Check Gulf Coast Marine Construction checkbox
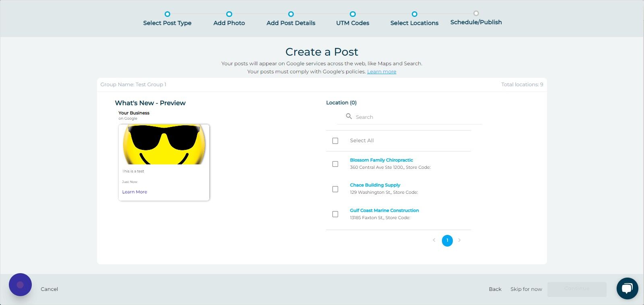 (x=335, y=214)
